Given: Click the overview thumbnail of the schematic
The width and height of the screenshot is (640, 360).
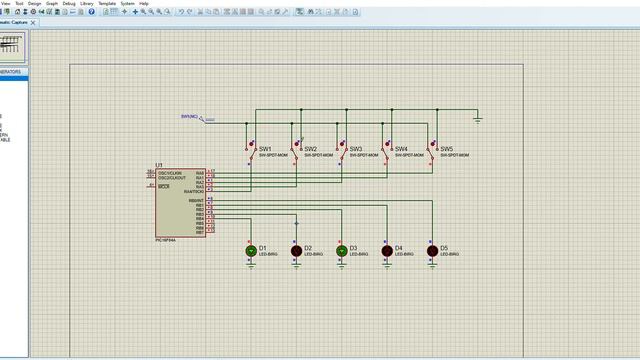Looking at the screenshot, I should (12, 48).
